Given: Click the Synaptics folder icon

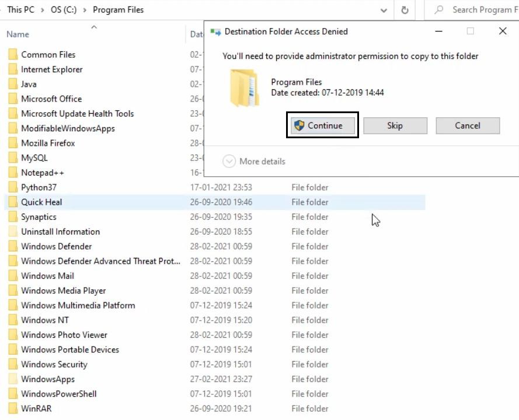Looking at the screenshot, I should click(x=13, y=216).
